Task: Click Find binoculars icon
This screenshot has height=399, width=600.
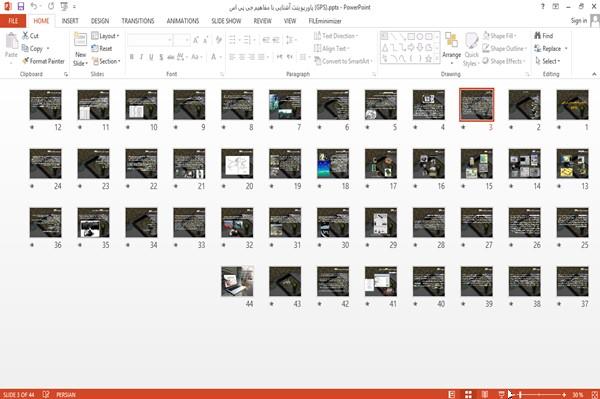Action: pos(538,36)
